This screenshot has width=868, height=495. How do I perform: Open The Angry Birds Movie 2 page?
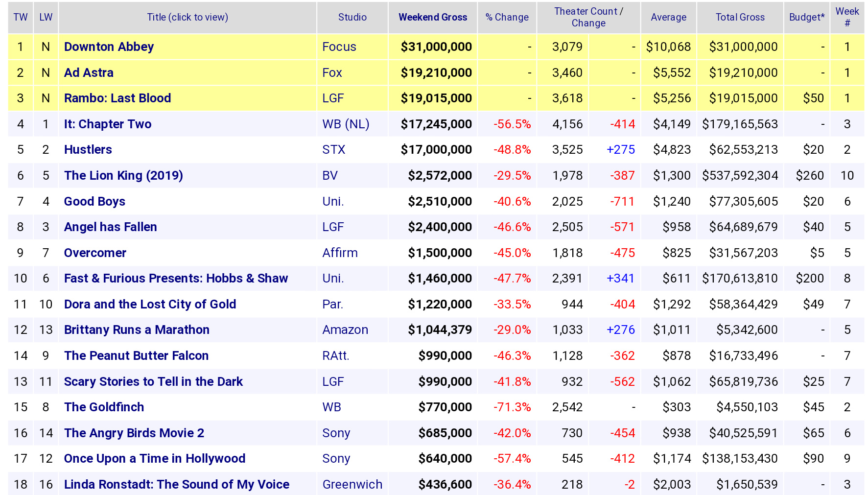(134, 433)
